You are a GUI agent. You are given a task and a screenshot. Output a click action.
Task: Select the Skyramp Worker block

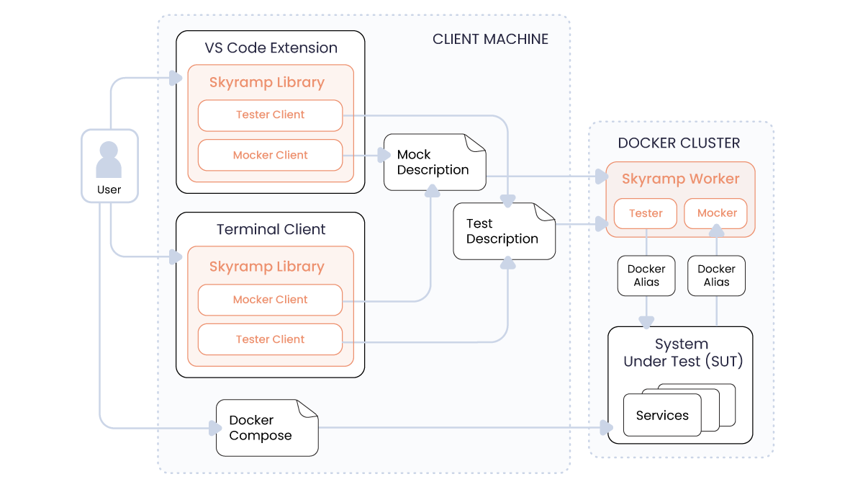point(679,178)
